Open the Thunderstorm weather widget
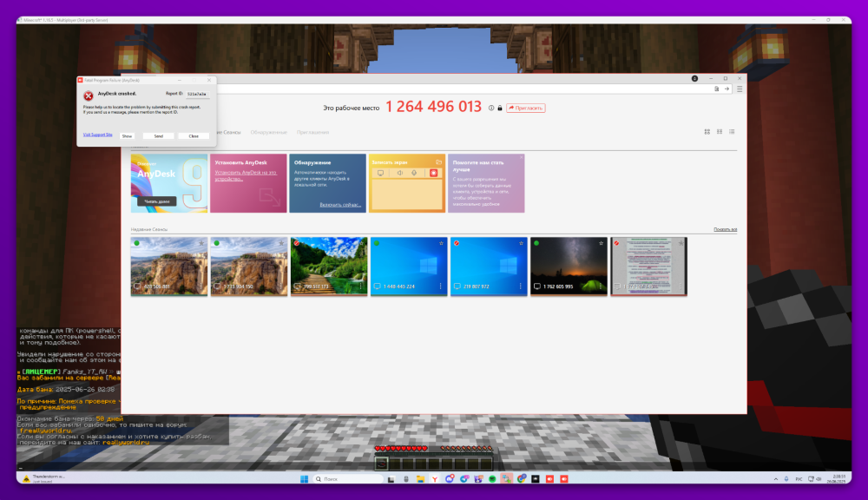The width and height of the screenshot is (868, 500). (45, 478)
